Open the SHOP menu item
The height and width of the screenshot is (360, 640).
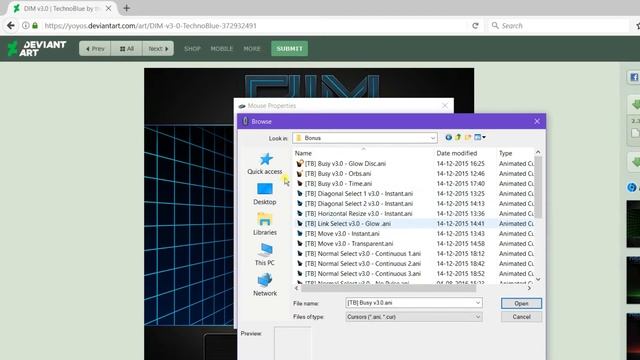tap(192, 49)
